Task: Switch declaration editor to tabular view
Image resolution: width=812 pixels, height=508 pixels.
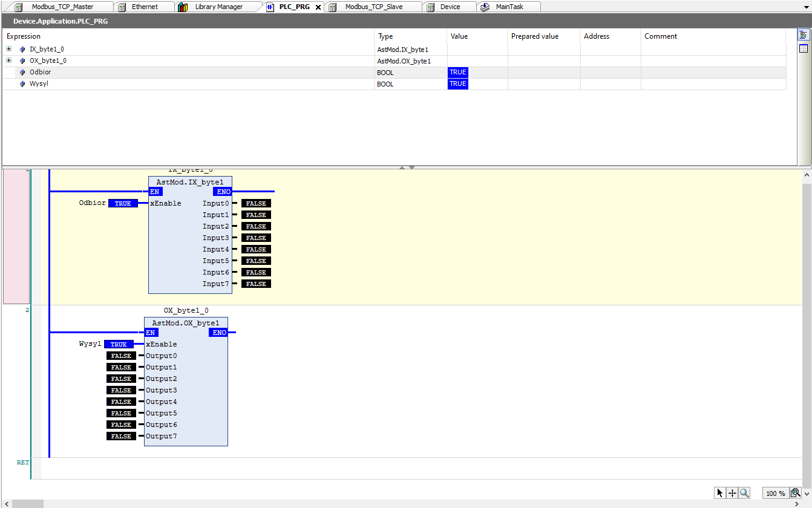Action: click(x=804, y=48)
